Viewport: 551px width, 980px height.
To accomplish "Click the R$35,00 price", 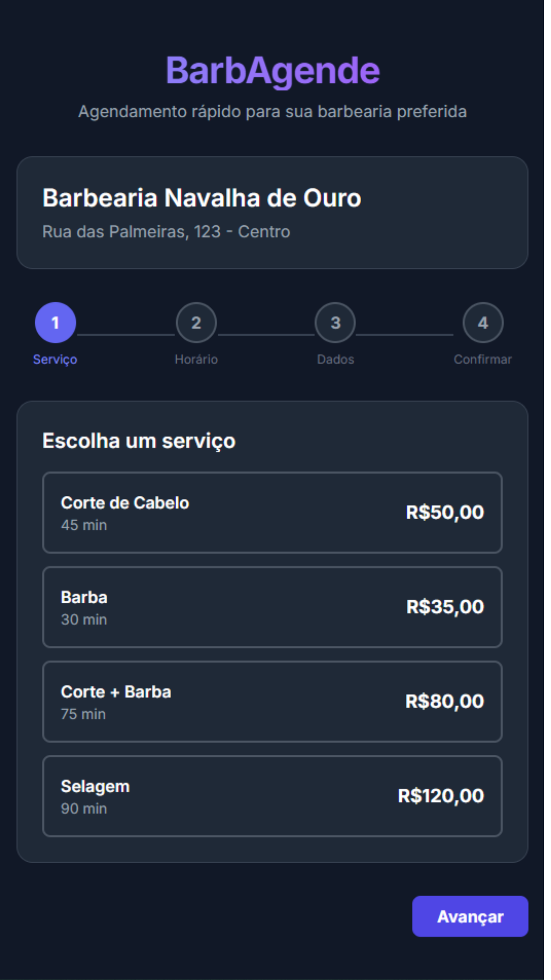I will [445, 607].
